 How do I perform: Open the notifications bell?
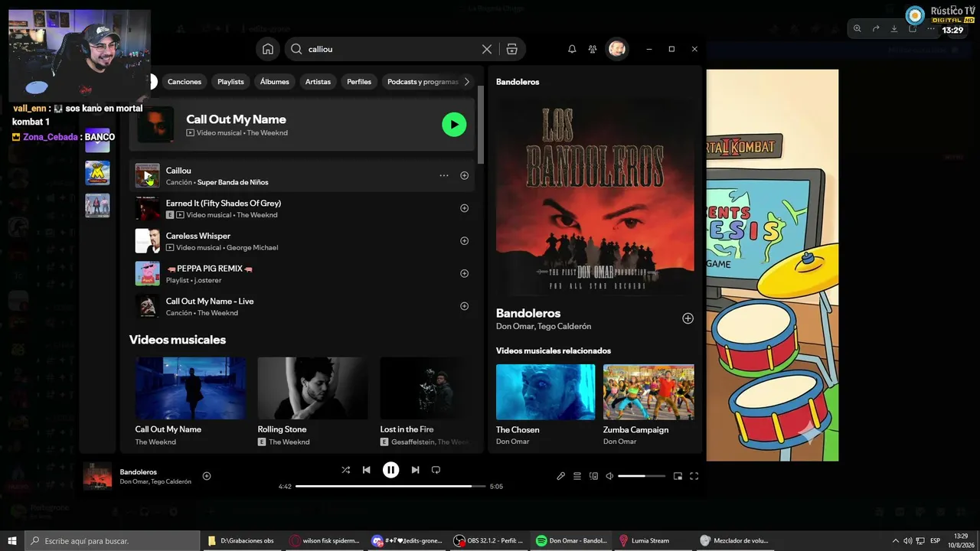[572, 49]
